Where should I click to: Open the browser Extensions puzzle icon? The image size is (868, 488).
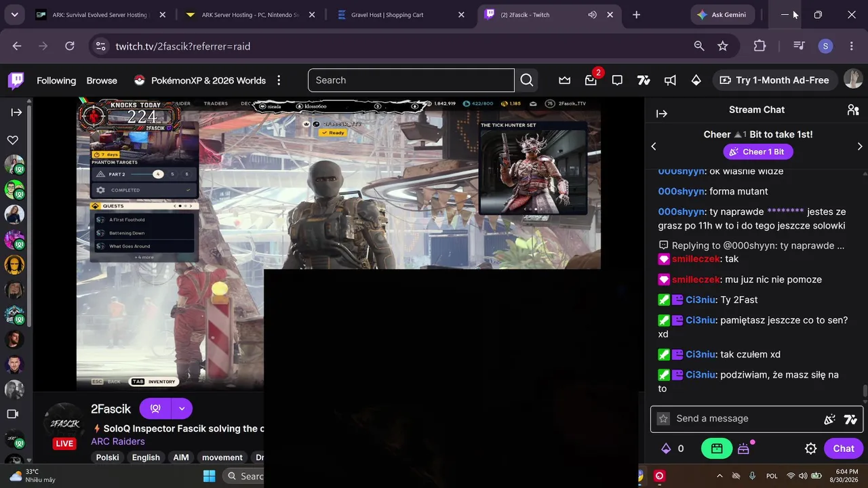pyautogui.click(x=759, y=46)
